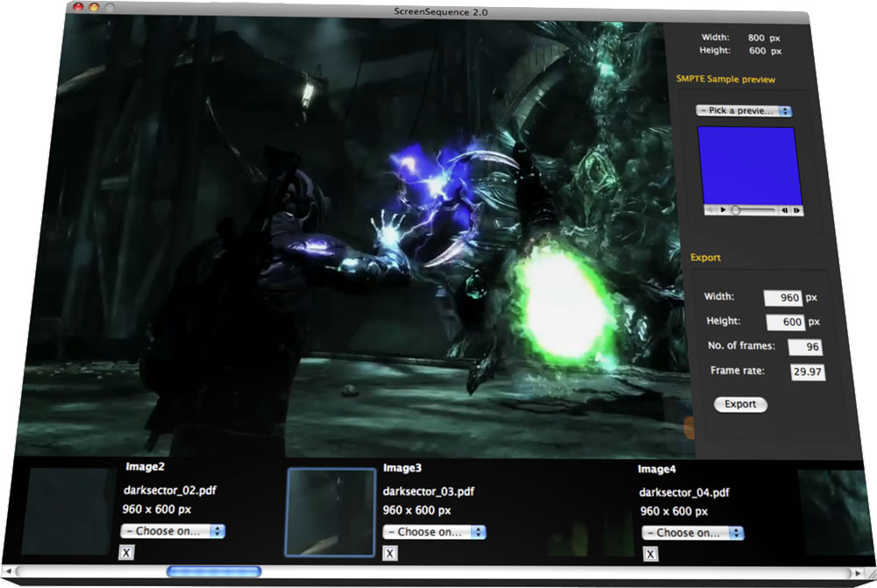Click the 'No. of frames:' label
Screen dimensions: 877x588
point(741,345)
